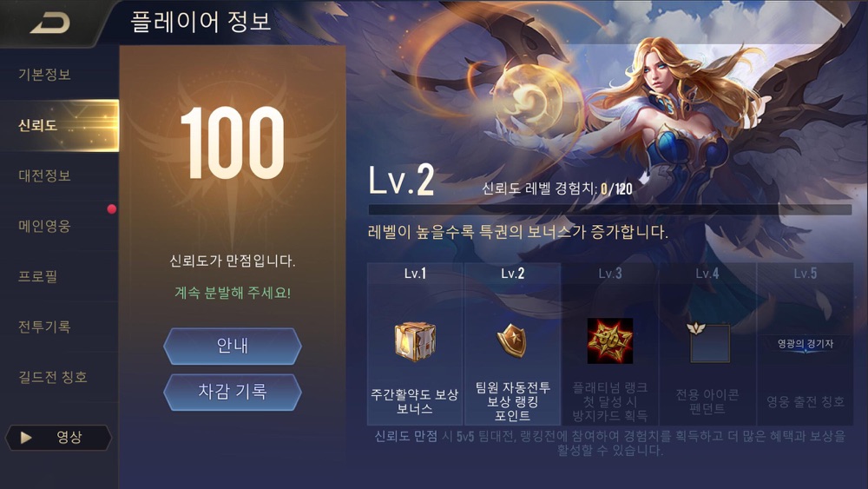Select the red platinum rank star badge

[609, 340]
